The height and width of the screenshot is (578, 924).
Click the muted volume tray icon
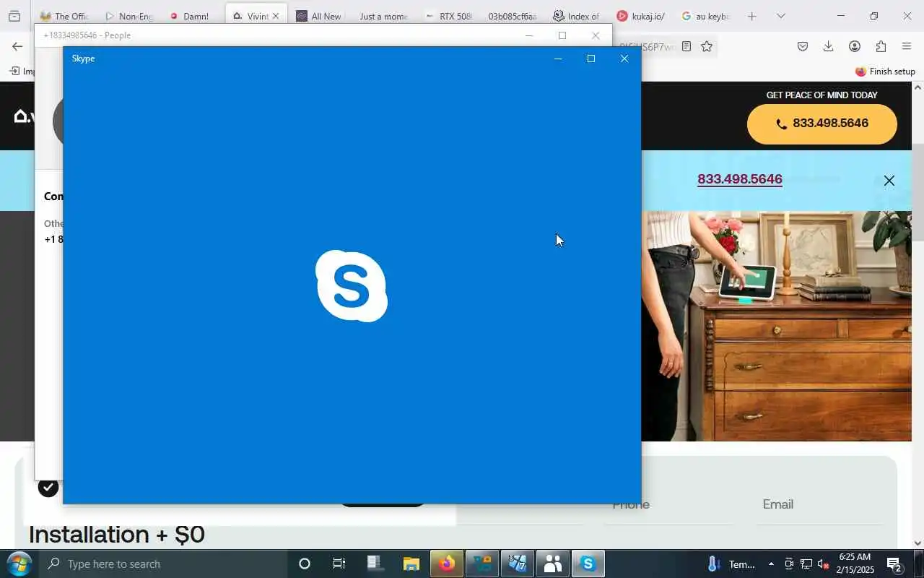(822, 564)
